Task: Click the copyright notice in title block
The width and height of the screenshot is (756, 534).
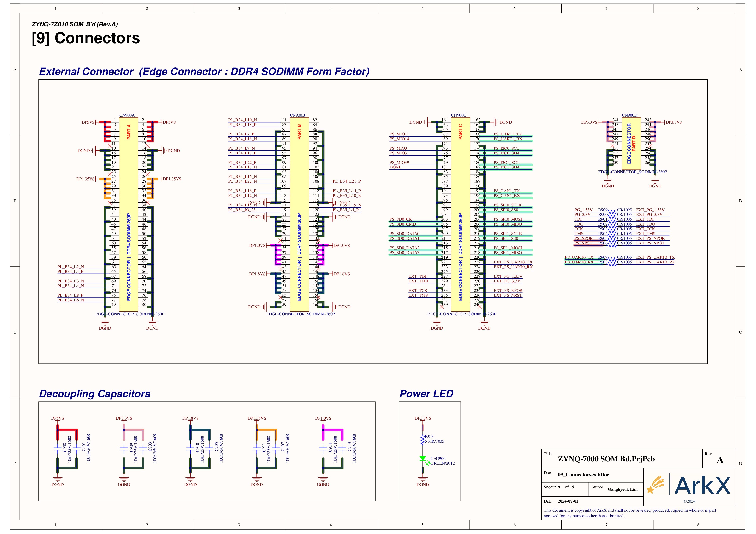Action: 630,513
